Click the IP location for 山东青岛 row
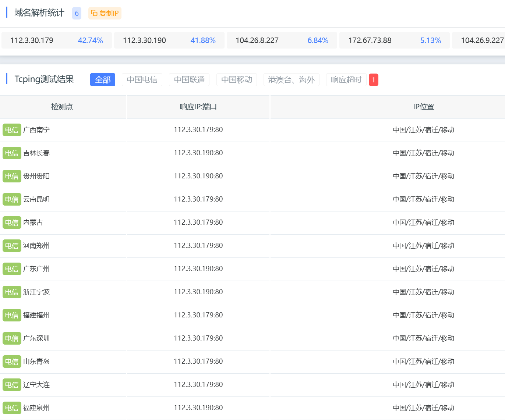This screenshot has width=505, height=420. tap(424, 362)
